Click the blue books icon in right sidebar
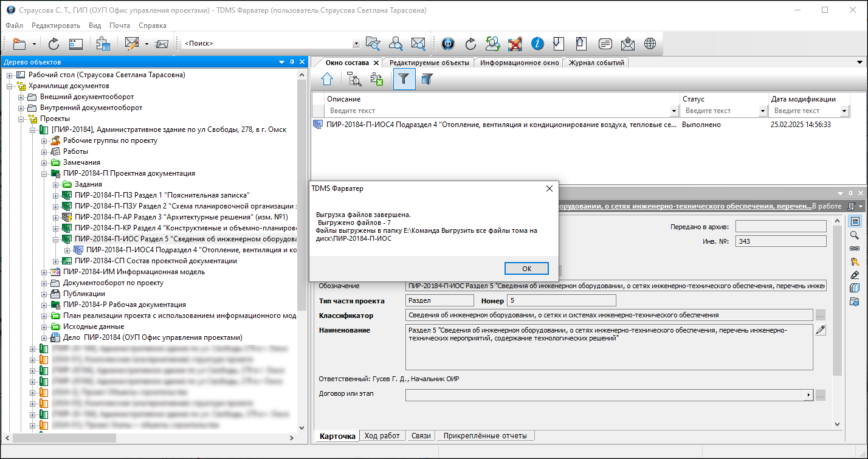Screen dimensions: 868x459 pos(855,288)
